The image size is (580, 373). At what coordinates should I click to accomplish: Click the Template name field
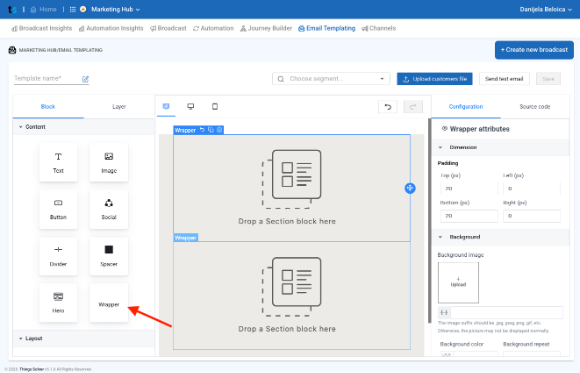tap(47, 78)
